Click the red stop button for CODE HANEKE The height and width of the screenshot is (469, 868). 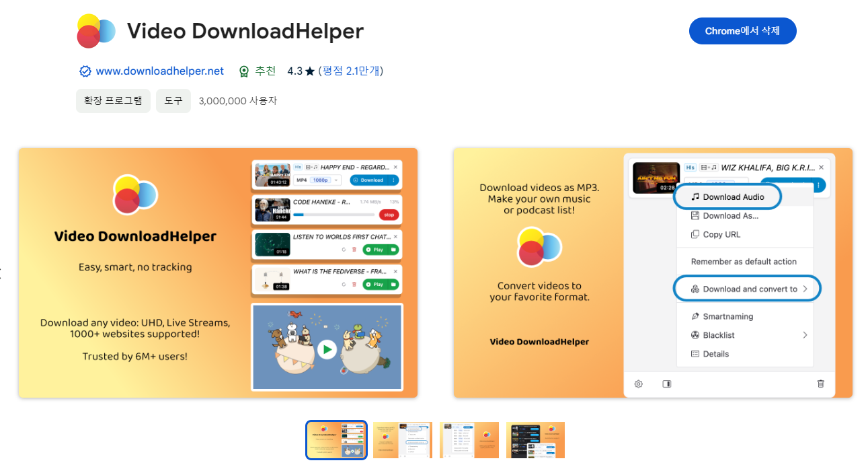point(389,215)
